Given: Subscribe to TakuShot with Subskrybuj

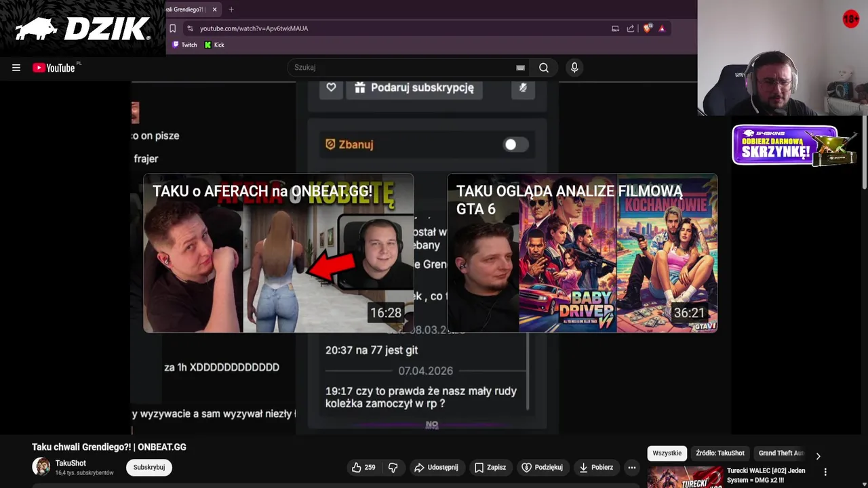Looking at the screenshot, I should coord(149,468).
